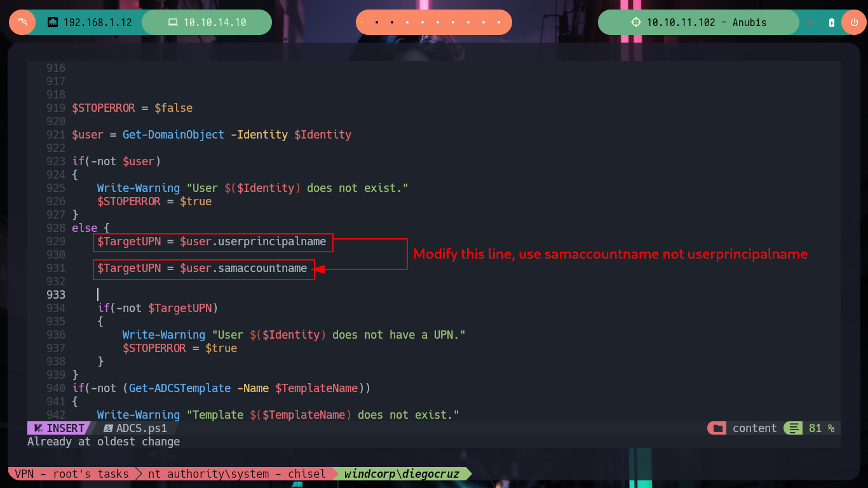
Task: Click the battery charging icon
Action: (832, 22)
